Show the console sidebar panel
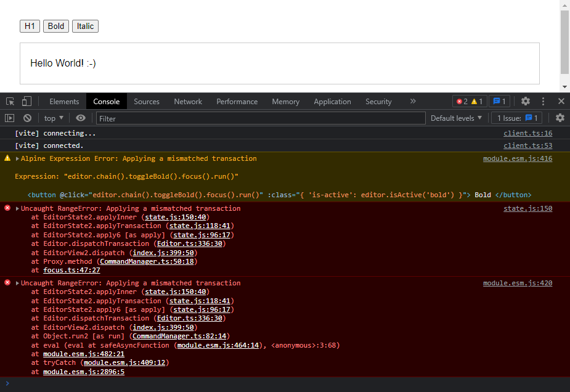Screen dimensions: 570x392 coord(9,118)
